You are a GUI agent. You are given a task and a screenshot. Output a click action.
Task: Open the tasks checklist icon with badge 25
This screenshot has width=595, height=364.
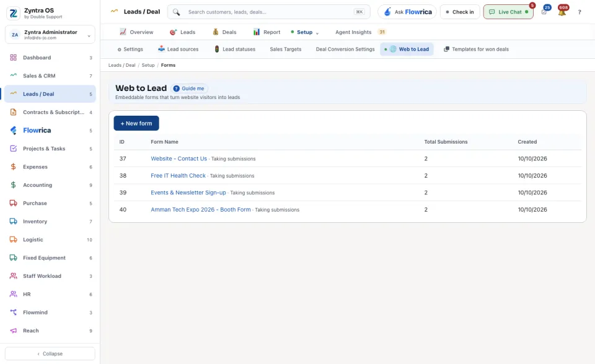[544, 12]
